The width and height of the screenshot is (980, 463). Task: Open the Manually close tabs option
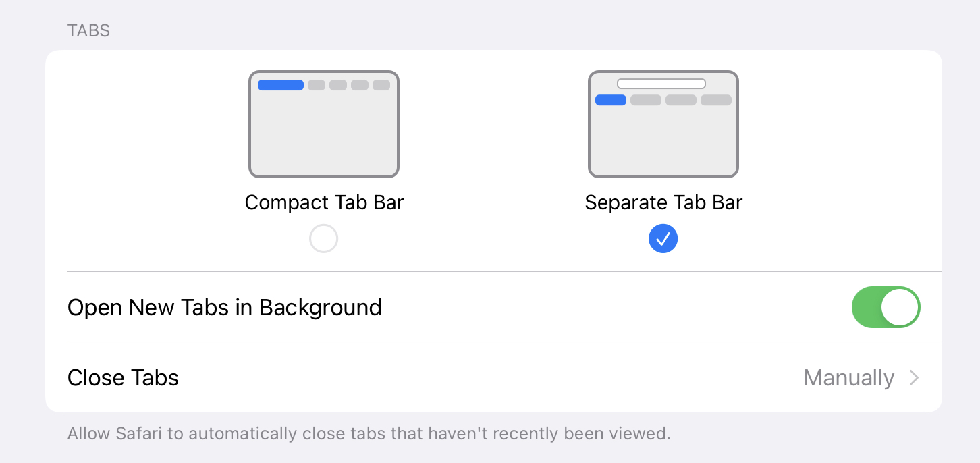coord(848,377)
